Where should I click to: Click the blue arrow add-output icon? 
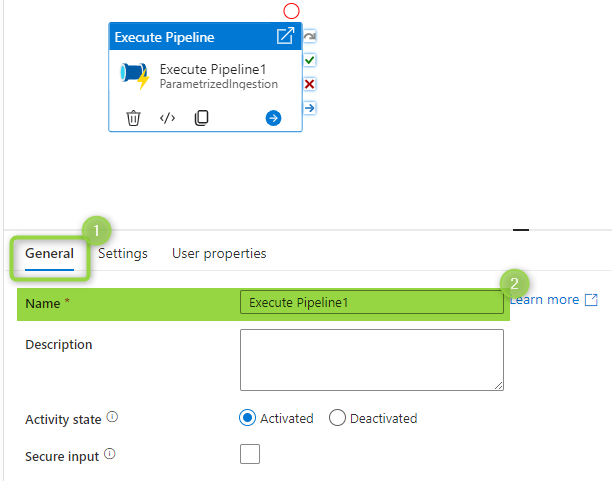273,118
